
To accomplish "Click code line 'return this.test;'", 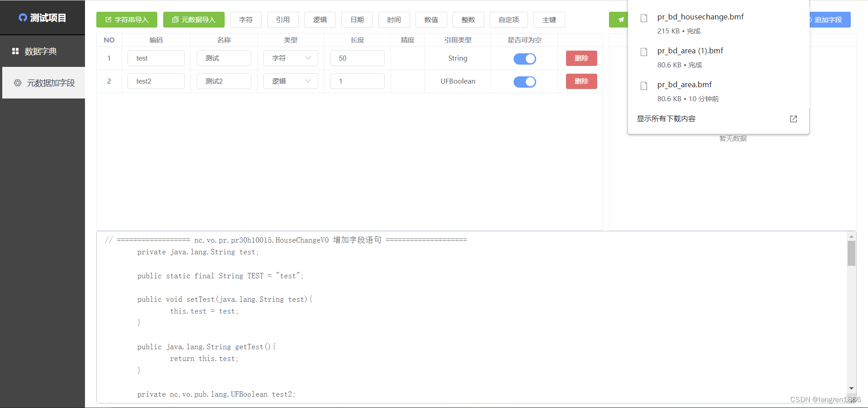I will (x=204, y=359).
